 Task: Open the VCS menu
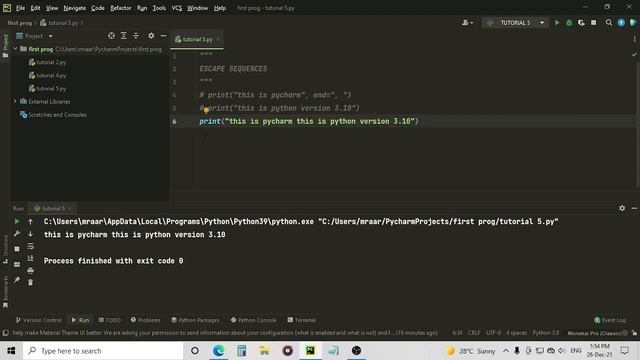pyautogui.click(x=177, y=8)
